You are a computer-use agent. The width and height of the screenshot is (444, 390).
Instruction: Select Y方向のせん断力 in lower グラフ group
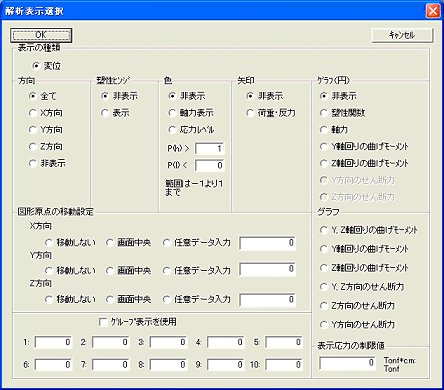357,324
